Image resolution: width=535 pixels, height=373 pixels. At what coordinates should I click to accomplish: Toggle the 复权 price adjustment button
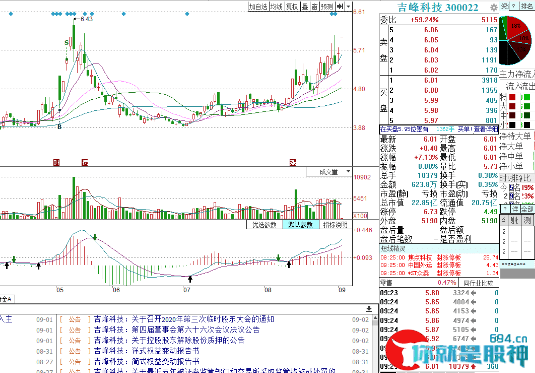[292, 6]
